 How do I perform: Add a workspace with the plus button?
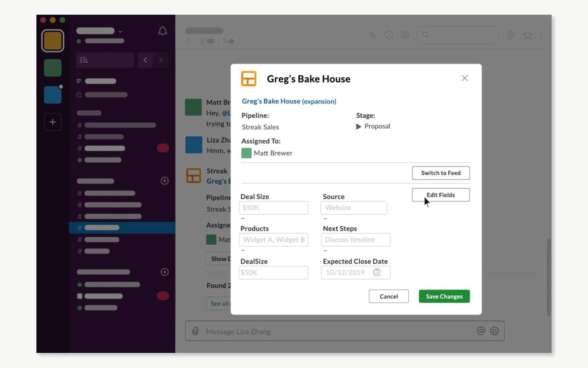pyautogui.click(x=53, y=122)
